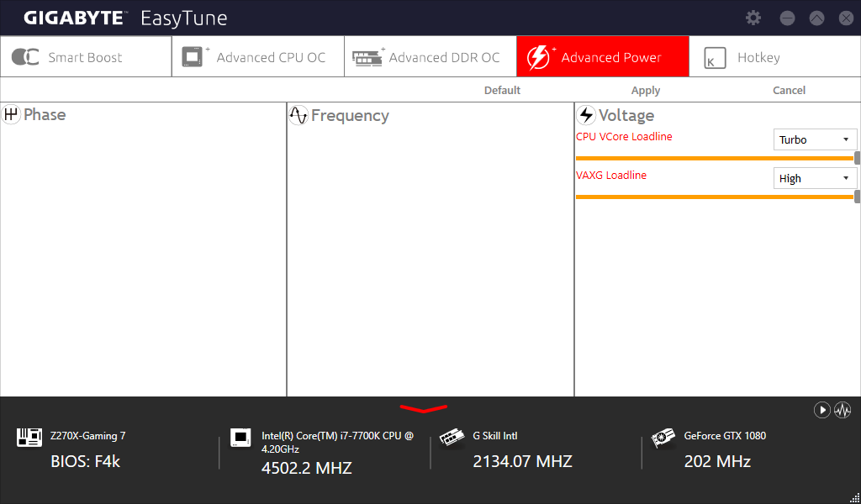Open the VAXG Loadline dropdown
Screen dimensions: 861x504
(x=815, y=178)
